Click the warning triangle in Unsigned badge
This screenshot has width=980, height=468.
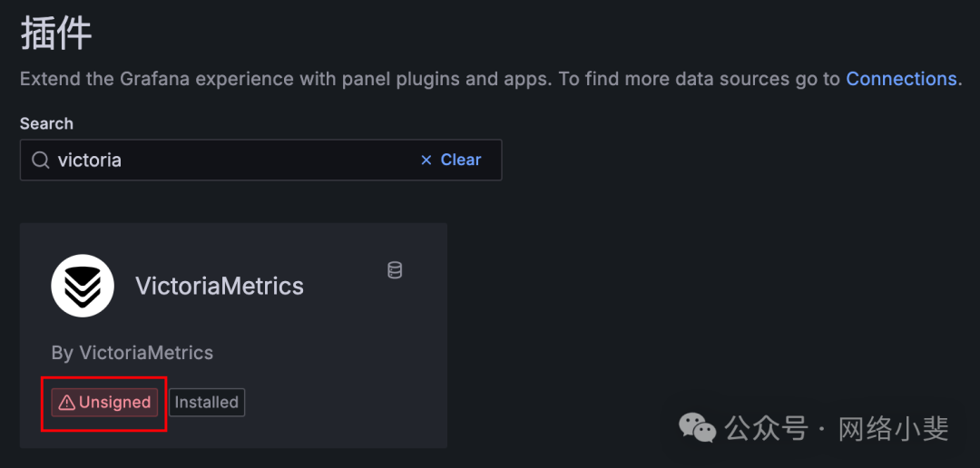[x=66, y=403]
